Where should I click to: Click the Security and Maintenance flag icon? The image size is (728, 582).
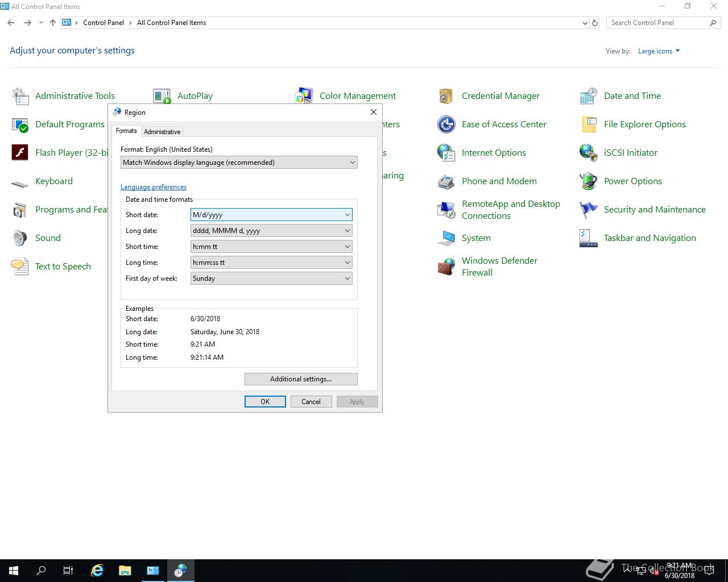pyautogui.click(x=588, y=210)
